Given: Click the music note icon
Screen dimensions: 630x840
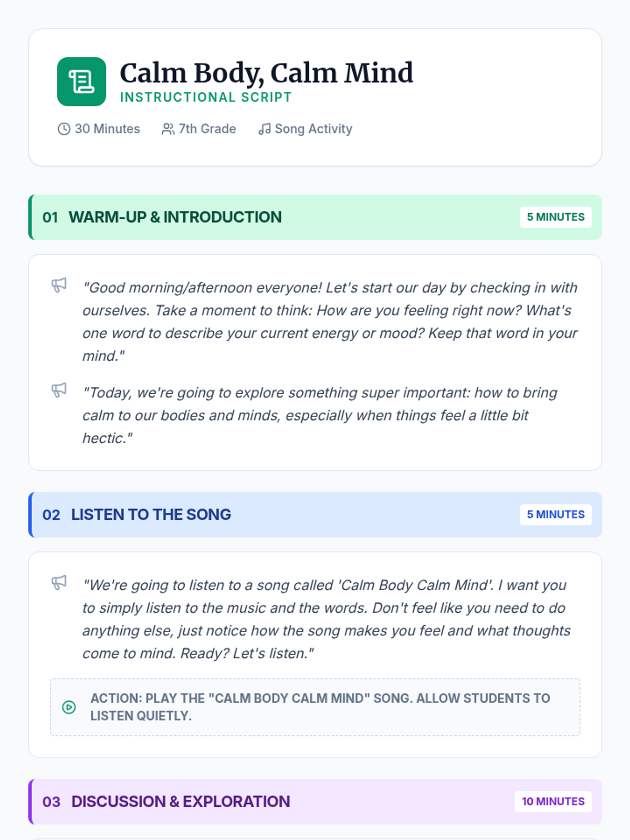Looking at the screenshot, I should (x=265, y=129).
